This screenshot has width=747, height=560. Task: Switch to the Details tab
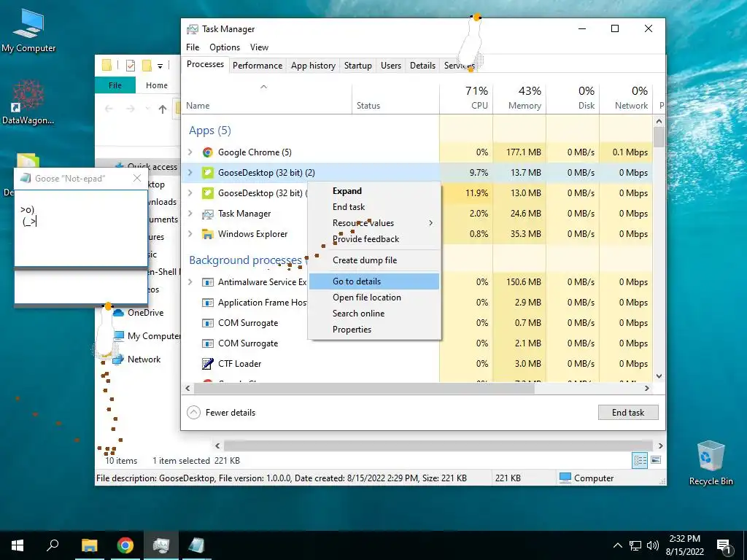coord(422,66)
